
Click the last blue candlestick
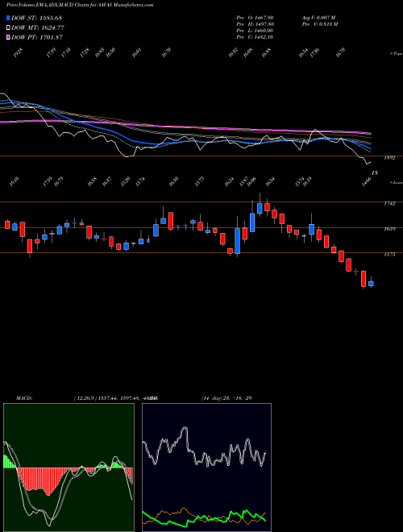tap(371, 283)
